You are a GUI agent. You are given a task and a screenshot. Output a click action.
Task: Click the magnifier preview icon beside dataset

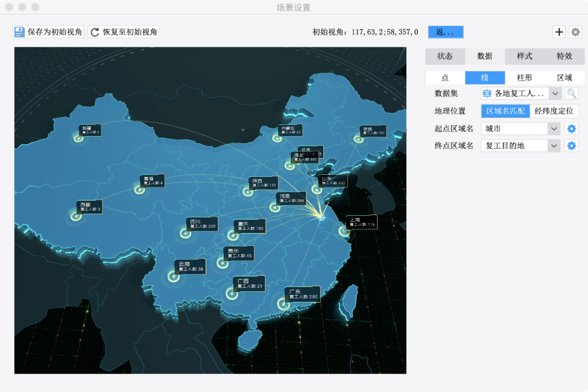click(x=572, y=94)
